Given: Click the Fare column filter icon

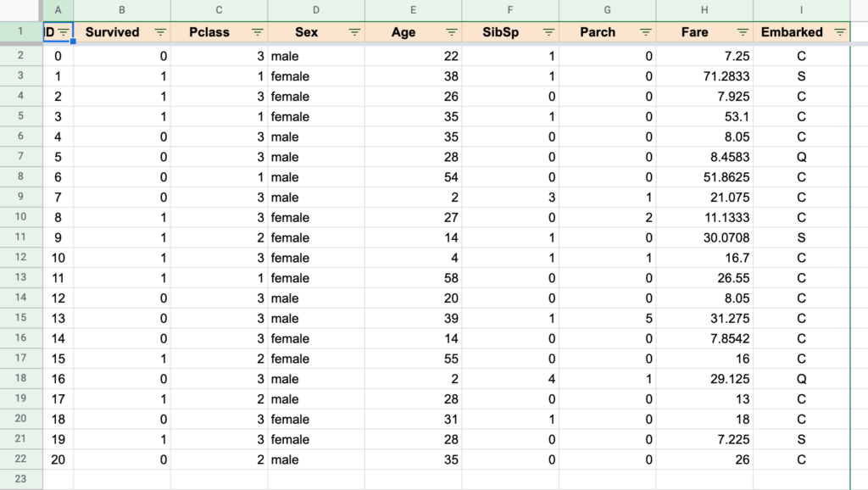Looking at the screenshot, I should tap(743, 32).
